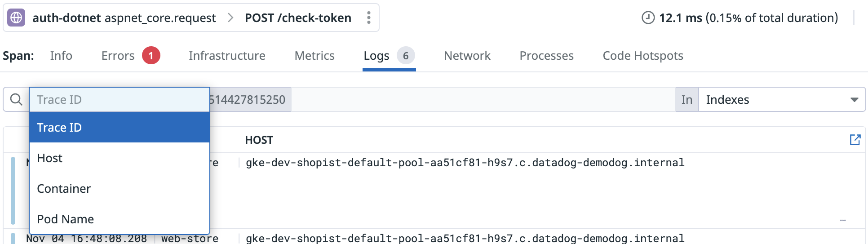Viewport: 868px width, 244px height.
Task: Click the POST /check-token resource link
Action: coord(298,18)
